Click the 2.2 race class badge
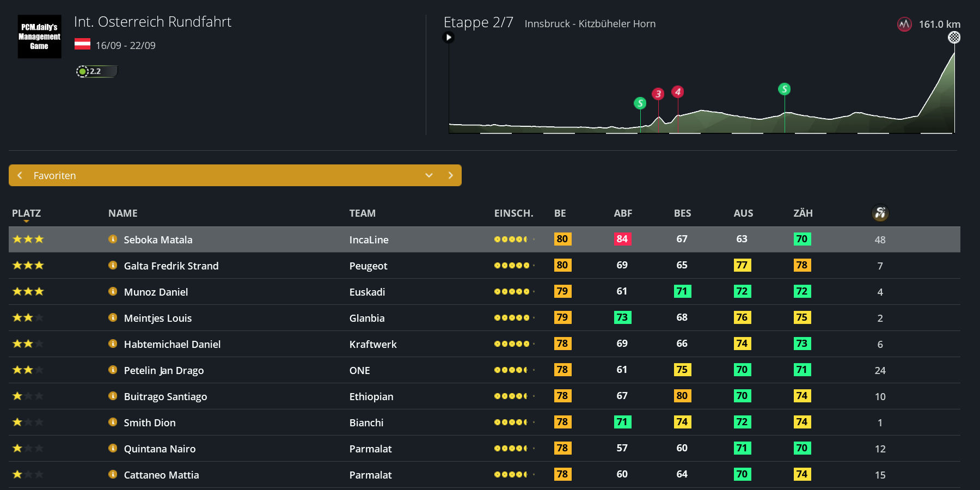980x490 pixels. [96, 71]
